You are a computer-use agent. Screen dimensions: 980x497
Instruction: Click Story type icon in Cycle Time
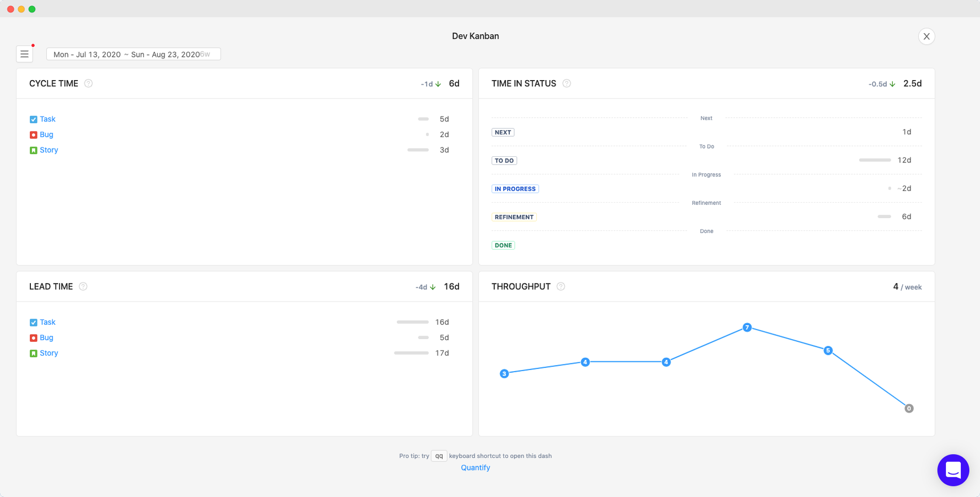pyautogui.click(x=33, y=150)
